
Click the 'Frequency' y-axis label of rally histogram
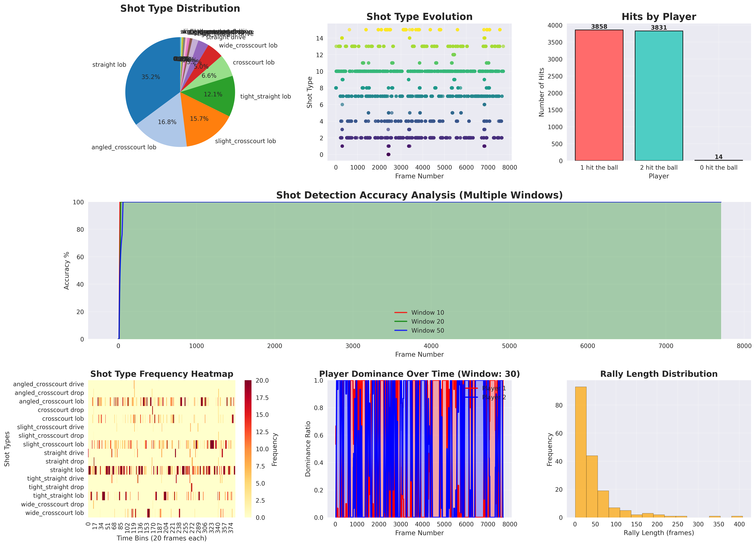click(550, 449)
